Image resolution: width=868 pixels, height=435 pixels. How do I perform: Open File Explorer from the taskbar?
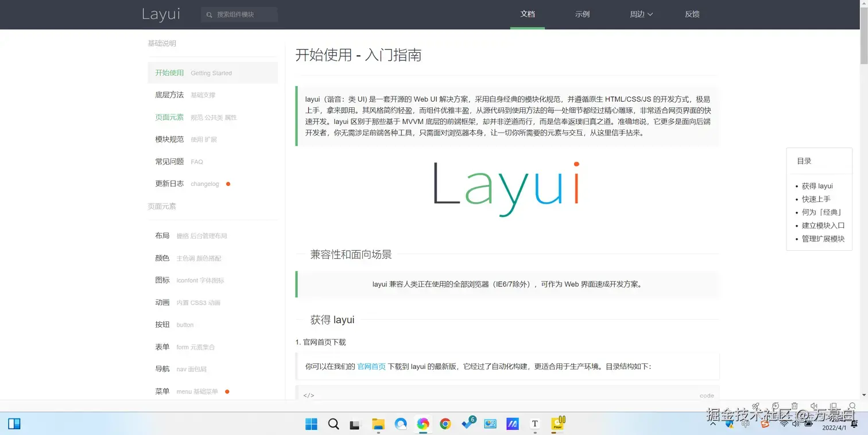click(x=378, y=424)
